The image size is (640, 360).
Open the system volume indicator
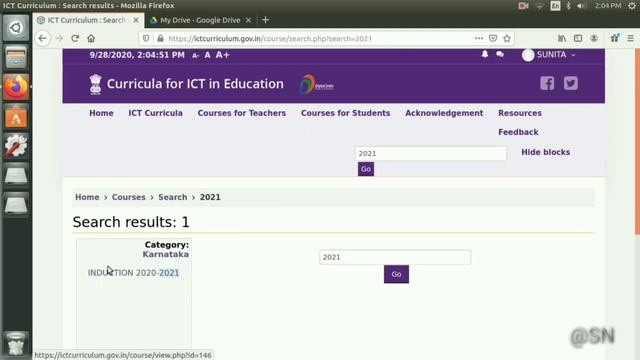[x=581, y=6]
